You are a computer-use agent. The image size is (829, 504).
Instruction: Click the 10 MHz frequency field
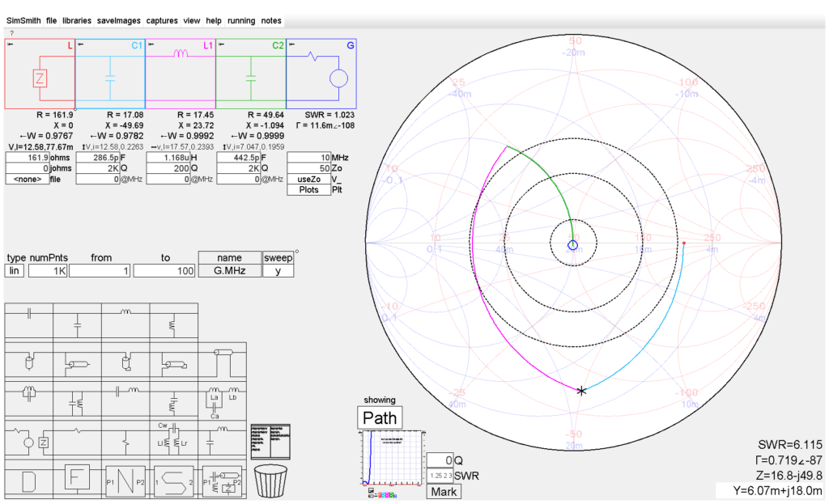tap(308, 158)
